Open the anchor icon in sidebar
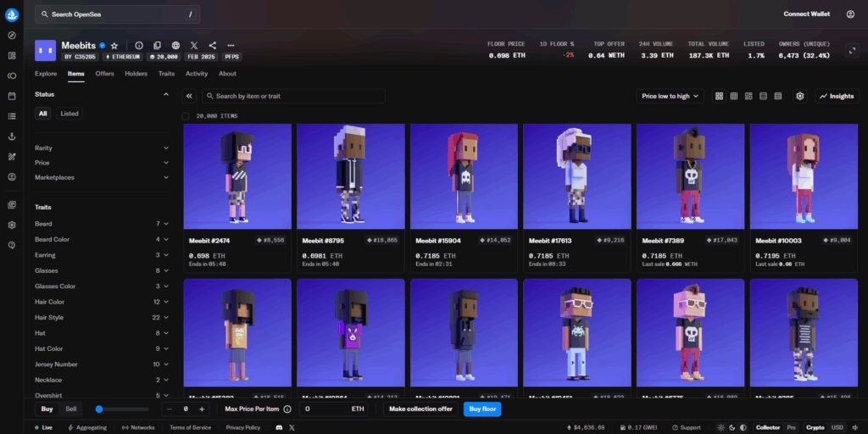The image size is (868, 434). [x=12, y=136]
